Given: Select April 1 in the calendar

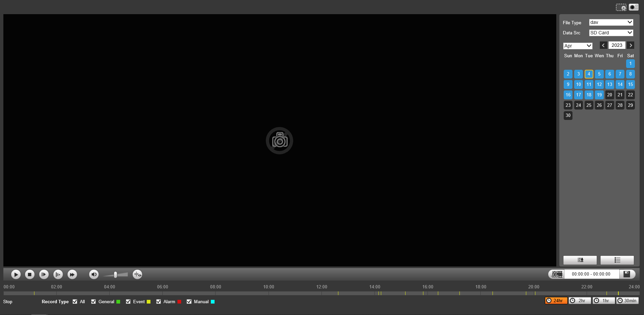Looking at the screenshot, I should (x=631, y=64).
